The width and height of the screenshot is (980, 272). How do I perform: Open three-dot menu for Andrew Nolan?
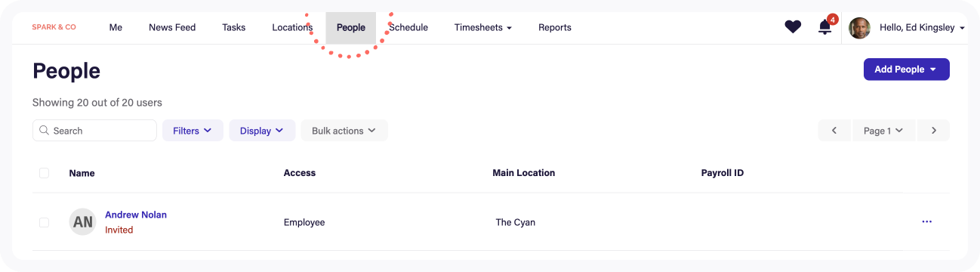tap(927, 221)
